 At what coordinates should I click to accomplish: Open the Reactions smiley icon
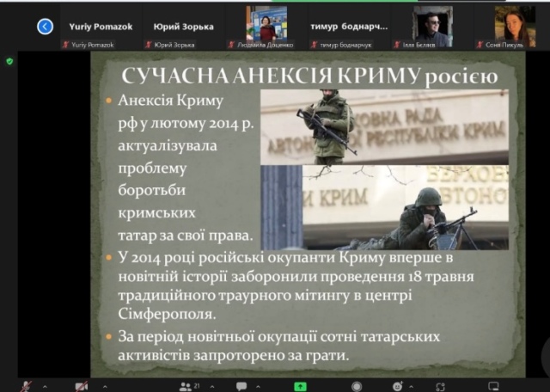(398, 386)
